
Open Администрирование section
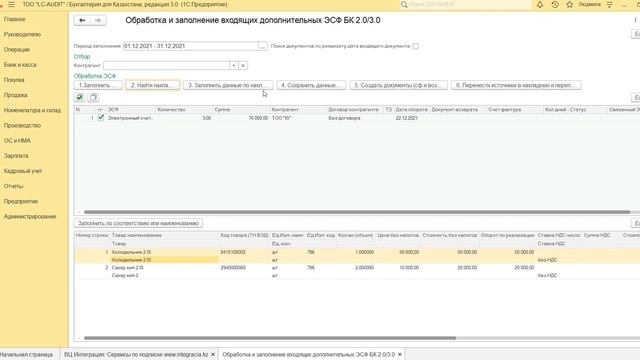30,216
